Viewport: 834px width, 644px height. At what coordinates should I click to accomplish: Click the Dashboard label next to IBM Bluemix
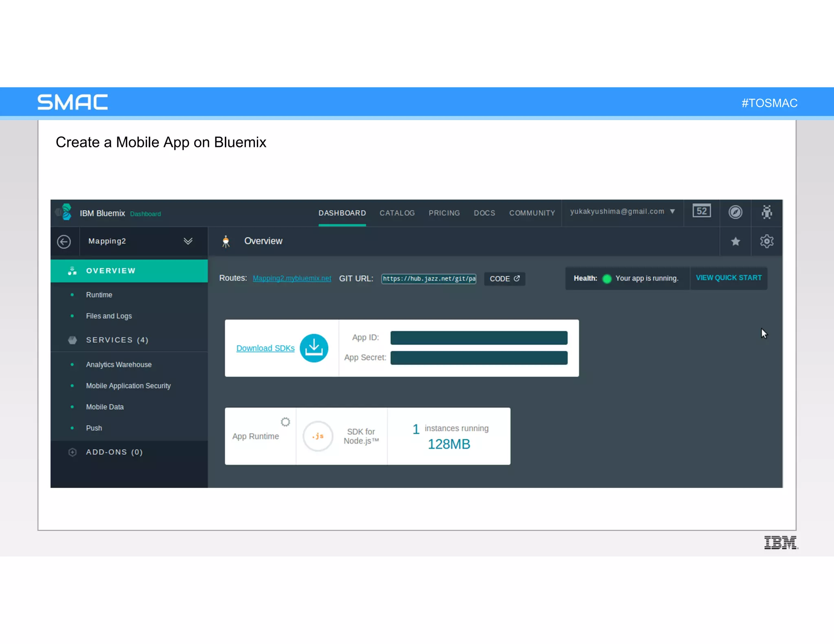click(x=145, y=214)
